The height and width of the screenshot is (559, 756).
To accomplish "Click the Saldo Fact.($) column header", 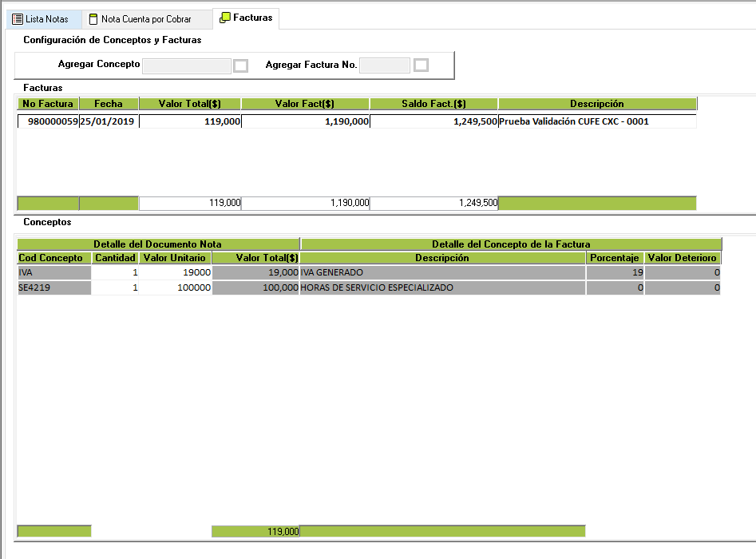I will click(433, 104).
